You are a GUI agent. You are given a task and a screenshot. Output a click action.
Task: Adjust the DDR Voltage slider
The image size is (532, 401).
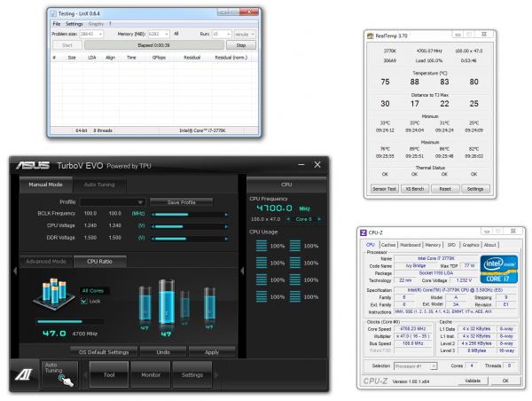[190, 239]
